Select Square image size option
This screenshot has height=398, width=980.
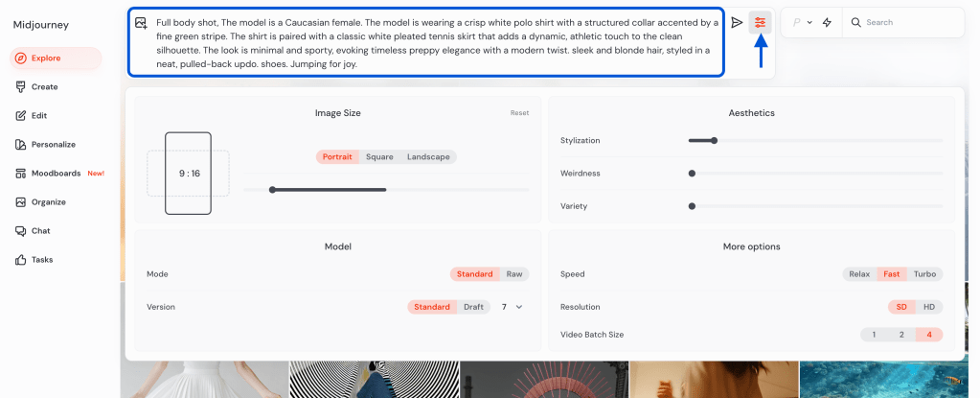tap(379, 156)
